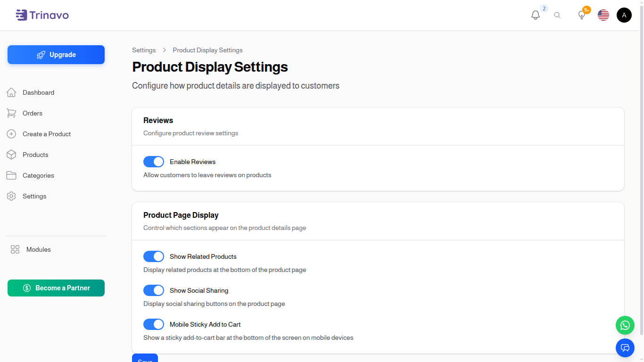
Task: Open Orders in sidebar
Action: 33,113
